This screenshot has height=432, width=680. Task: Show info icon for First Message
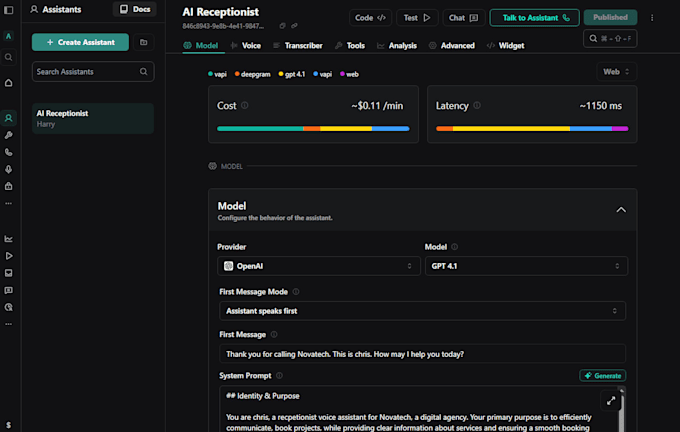[x=274, y=334]
